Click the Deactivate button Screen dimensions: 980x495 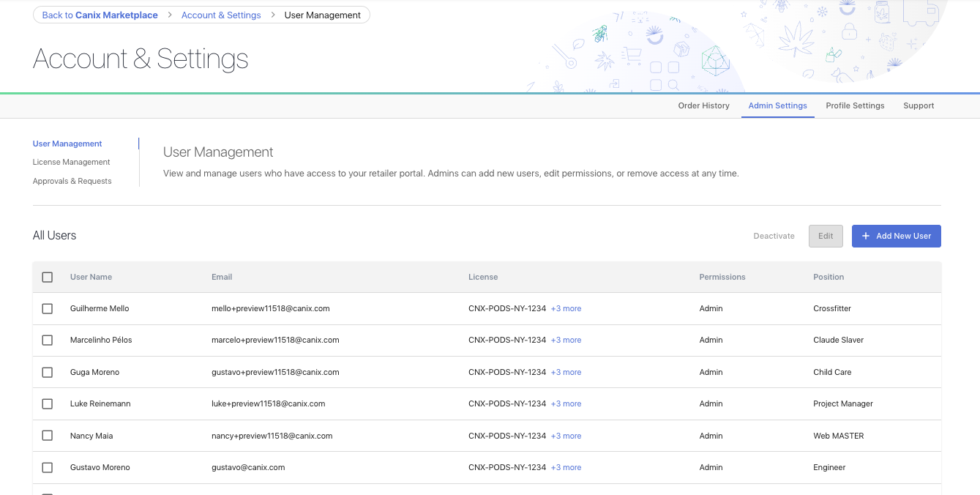click(774, 236)
